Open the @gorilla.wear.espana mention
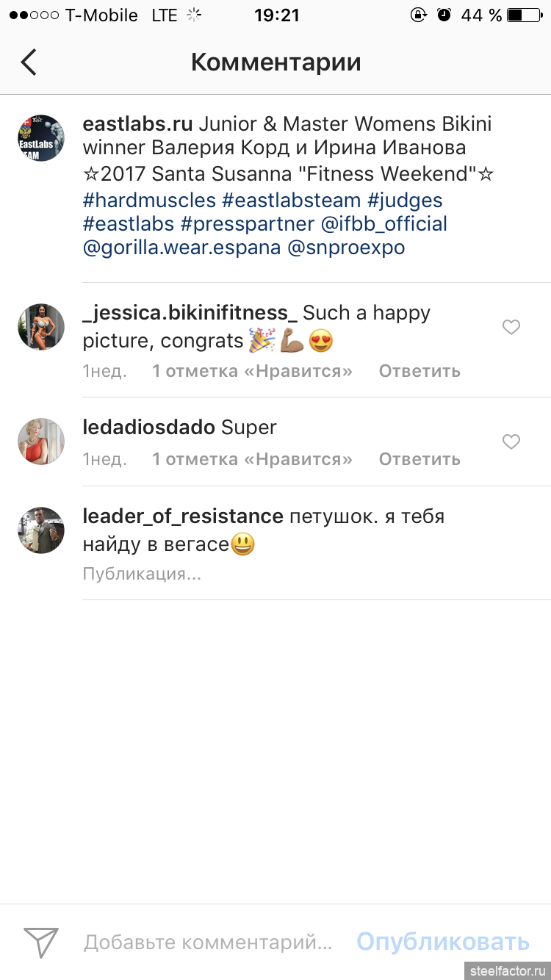The height and width of the screenshot is (980, 551). (x=181, y=248)
